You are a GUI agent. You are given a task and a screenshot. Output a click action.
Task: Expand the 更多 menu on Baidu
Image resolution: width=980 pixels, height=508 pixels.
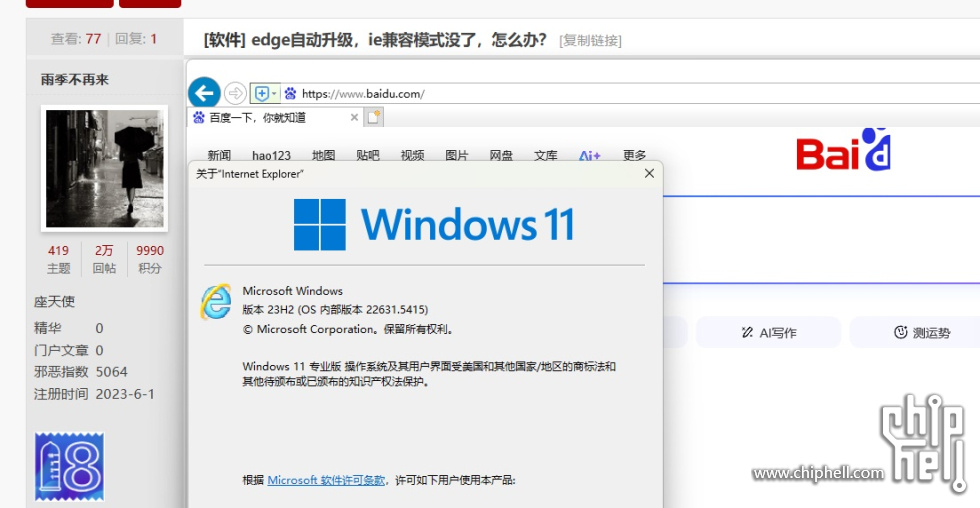click(634, 155)
